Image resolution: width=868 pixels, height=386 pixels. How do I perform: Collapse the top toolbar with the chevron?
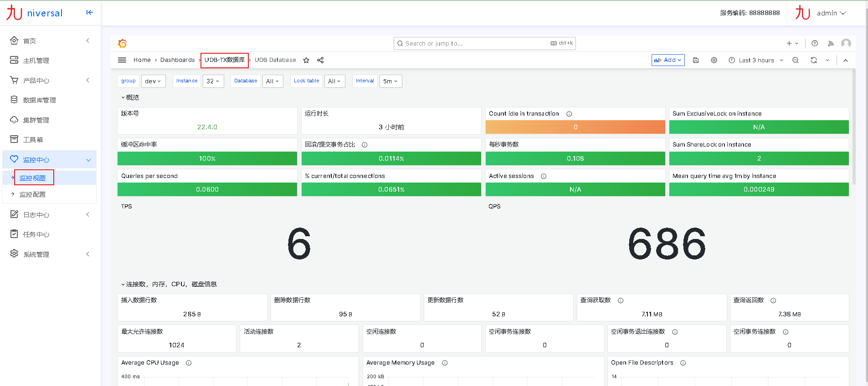845,60
